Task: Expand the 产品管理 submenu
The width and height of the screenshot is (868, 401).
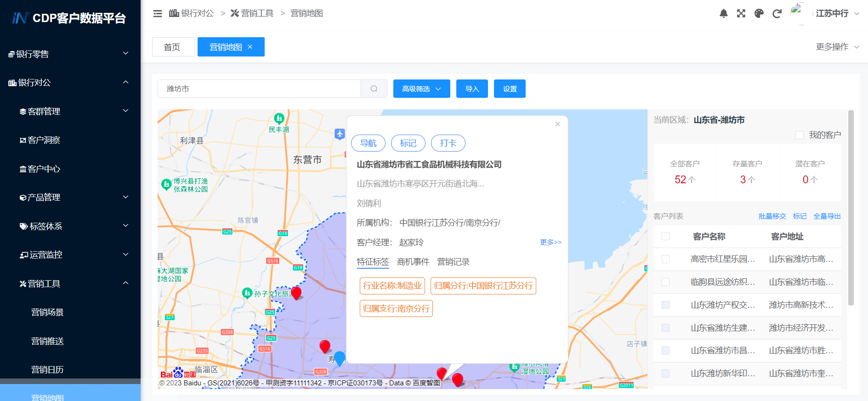Action: coord(70,198)
